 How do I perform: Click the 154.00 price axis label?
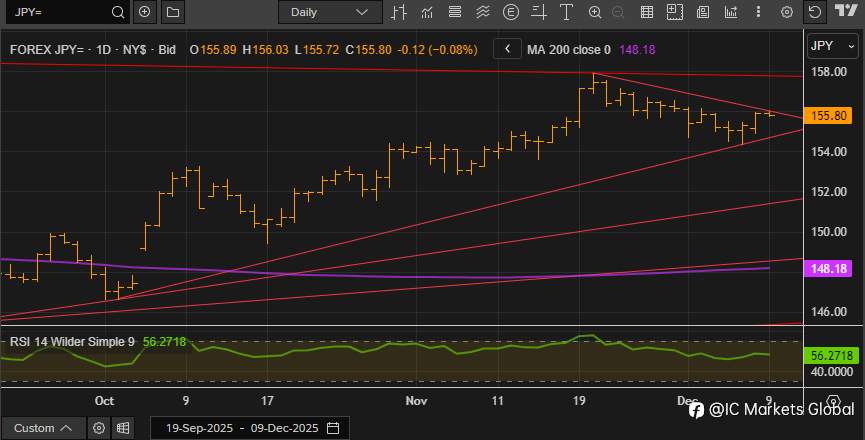tap(829, 152)
